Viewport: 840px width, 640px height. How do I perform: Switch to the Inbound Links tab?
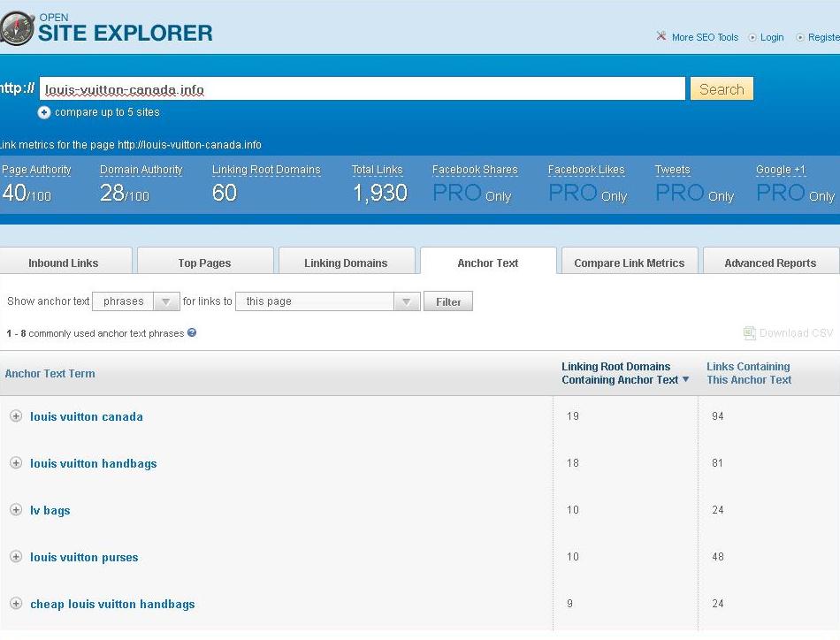(64, 263)
